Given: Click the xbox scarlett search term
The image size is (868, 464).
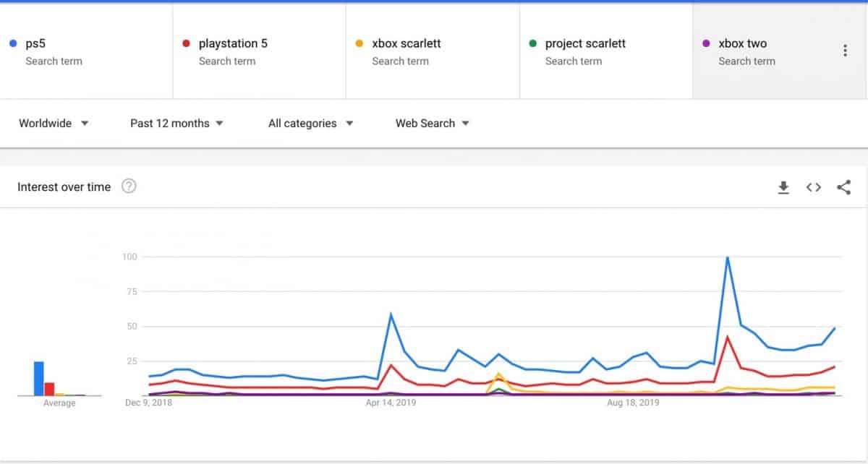Looking at the screenshot, I should click(x=406, y=43).
